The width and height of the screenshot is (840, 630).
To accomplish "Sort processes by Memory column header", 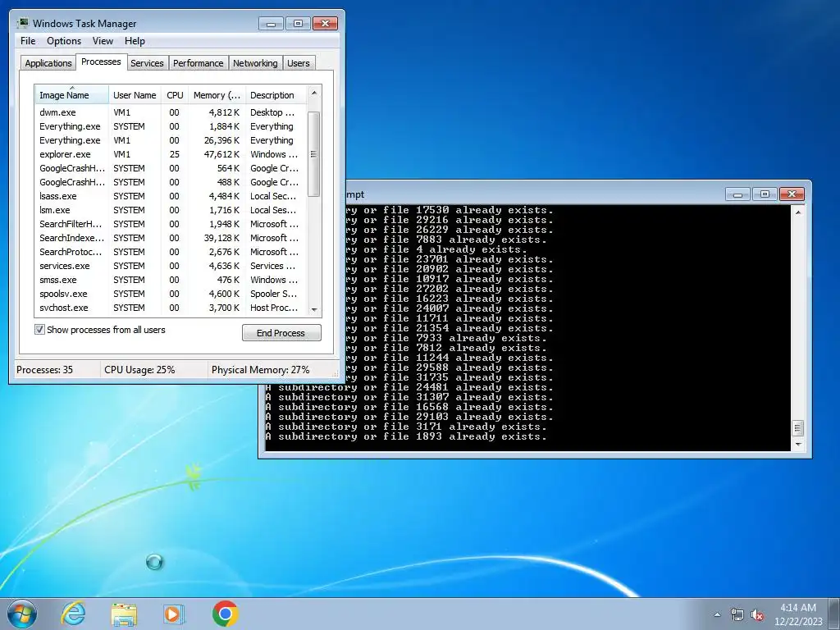I will point(217,95).
